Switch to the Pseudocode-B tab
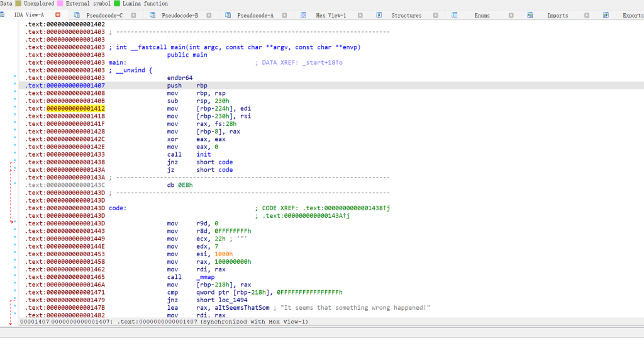Screen dimensions: 644x345 pyautogui.click(x=179, y=15)
